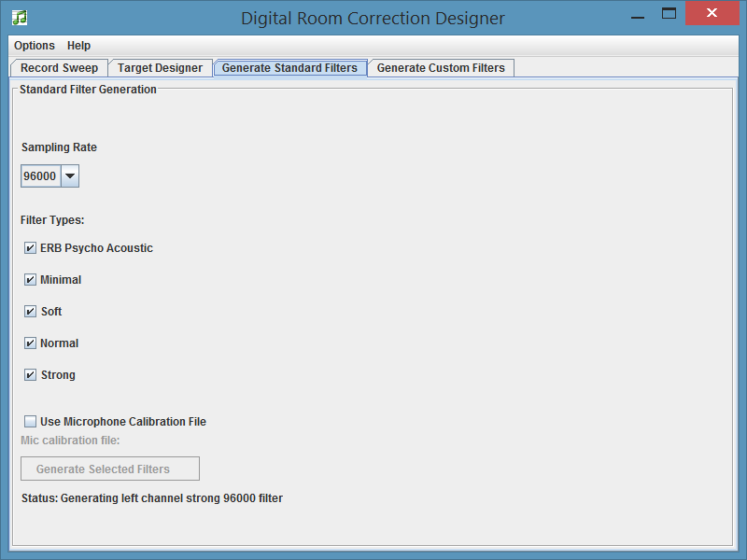Enable Use Microphone Calibration File
The image size is (747, 560).
tap(30, 421)
